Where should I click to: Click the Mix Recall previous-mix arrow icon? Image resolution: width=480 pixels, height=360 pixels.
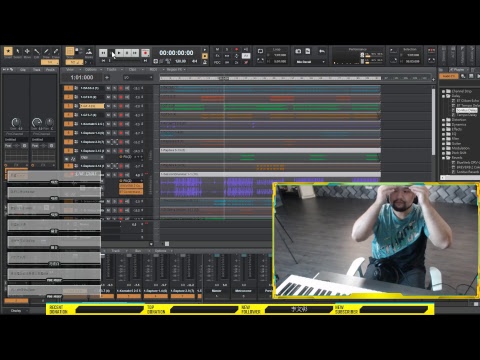pyautogui.click(x=322, y=51)
